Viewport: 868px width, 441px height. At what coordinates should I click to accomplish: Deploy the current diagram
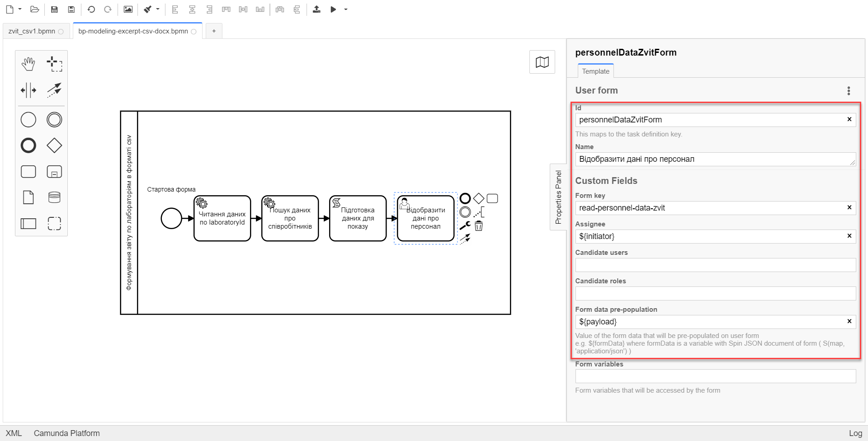tap(316, 9)
